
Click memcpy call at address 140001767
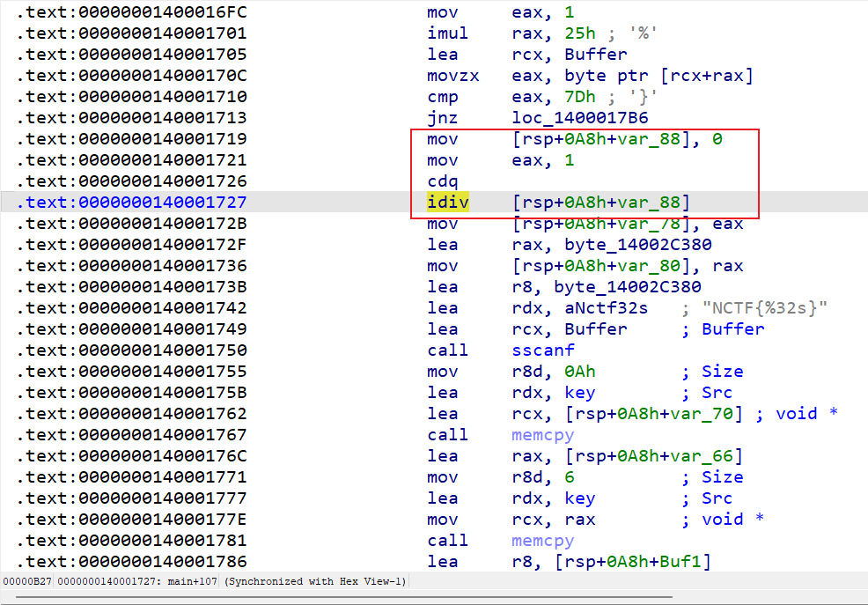545,435
